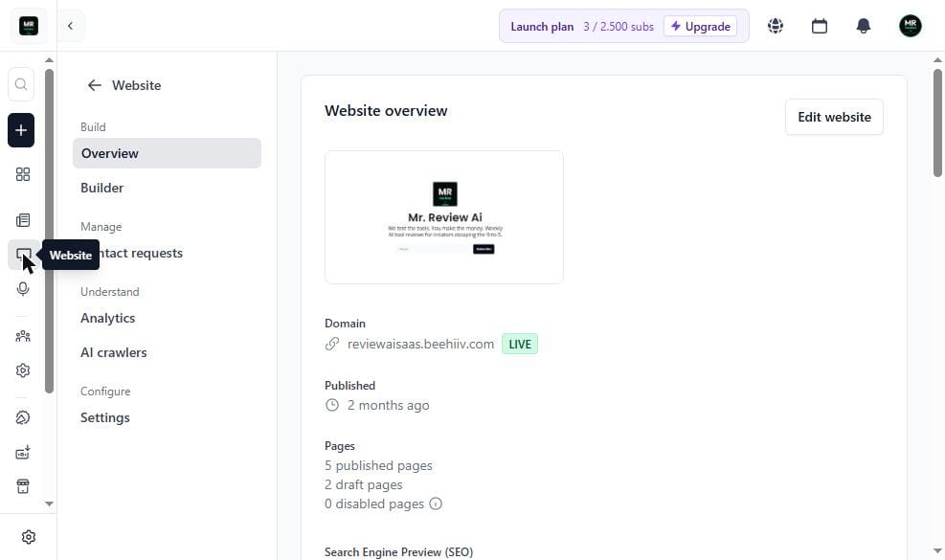Click the Mr. Review Ai website preview thumbnail

(444, 217)
